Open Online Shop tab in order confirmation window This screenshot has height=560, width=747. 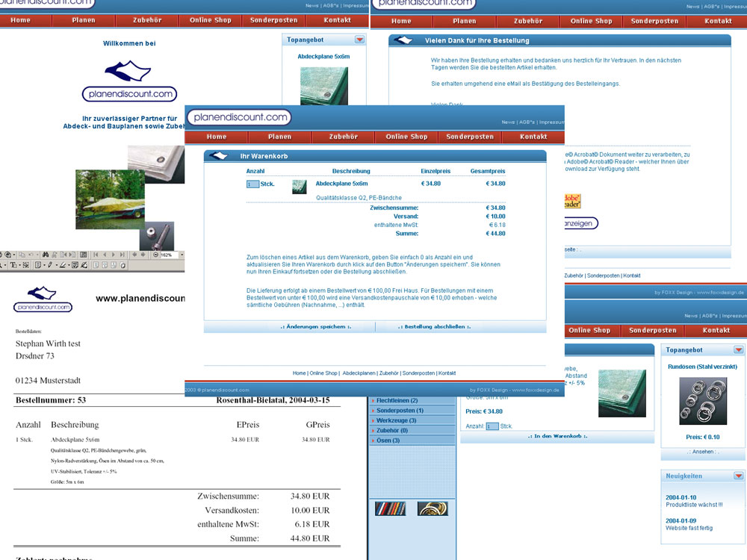(591, 21)
